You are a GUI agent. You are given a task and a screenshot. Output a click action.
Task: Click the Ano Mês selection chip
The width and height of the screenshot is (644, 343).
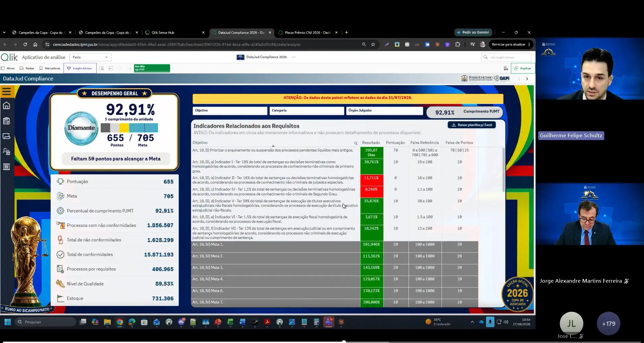coord(152,68)
